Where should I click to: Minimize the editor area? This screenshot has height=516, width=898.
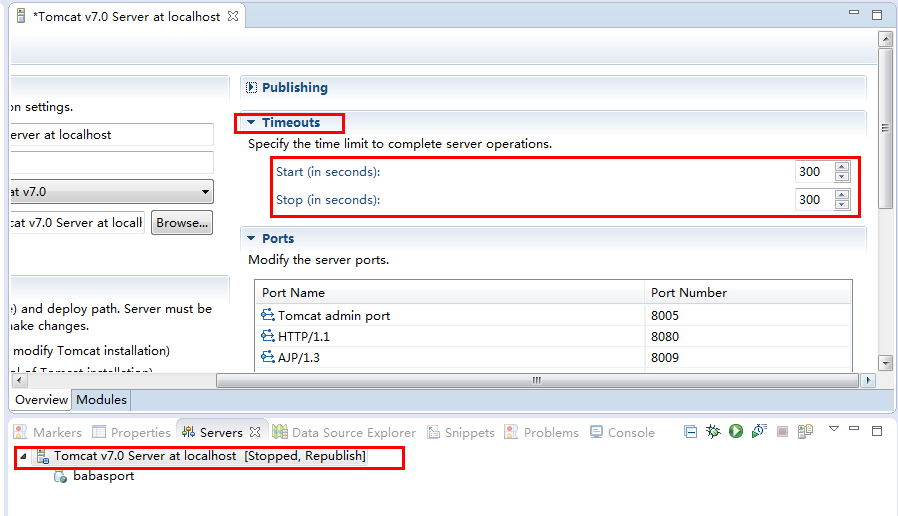[854, 12]
